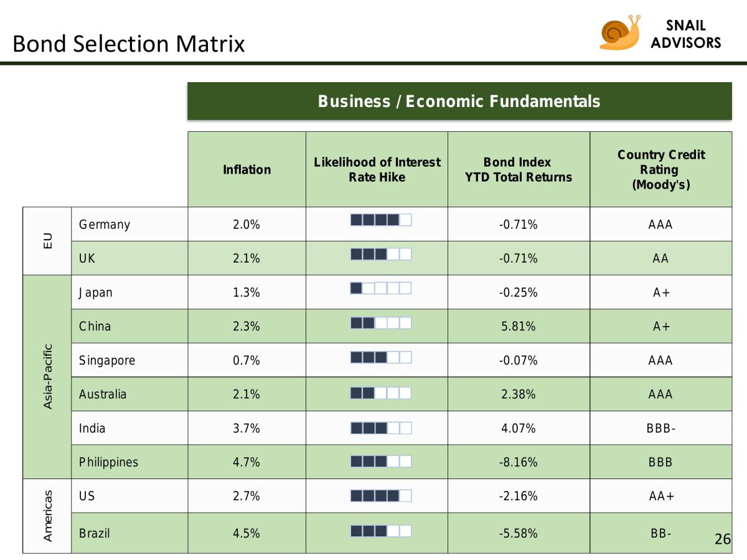This screenshot has height=560, width=747.
Task: Click Australia's 2.1% inflation value
Action: [x=247, y=394]
